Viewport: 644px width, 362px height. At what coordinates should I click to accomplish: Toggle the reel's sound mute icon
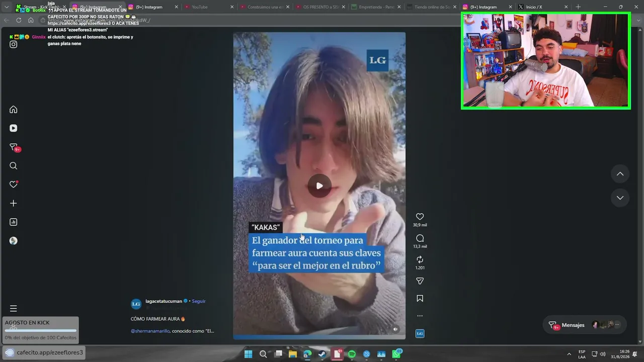[395, 329]
